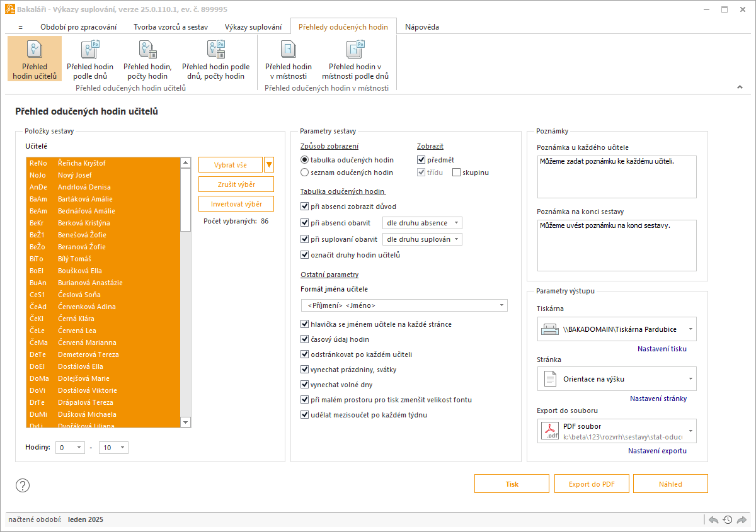Select teacher Nový Josef in list
This screenshot has height=532, width=756.
pos(103,175)
